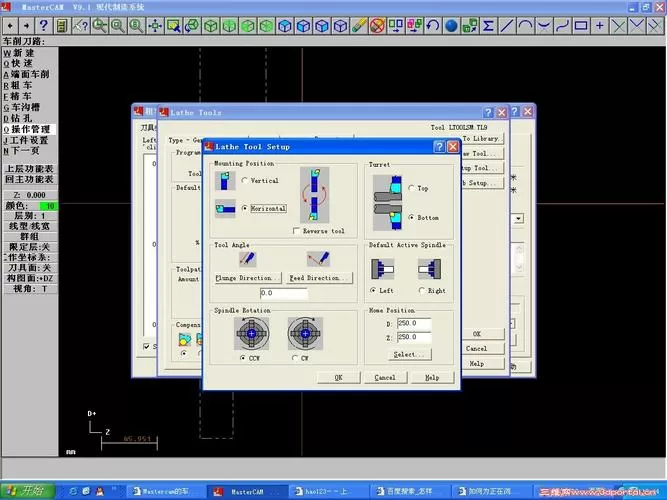Select the Sigma analyze toolbar icon

point(488,26)
